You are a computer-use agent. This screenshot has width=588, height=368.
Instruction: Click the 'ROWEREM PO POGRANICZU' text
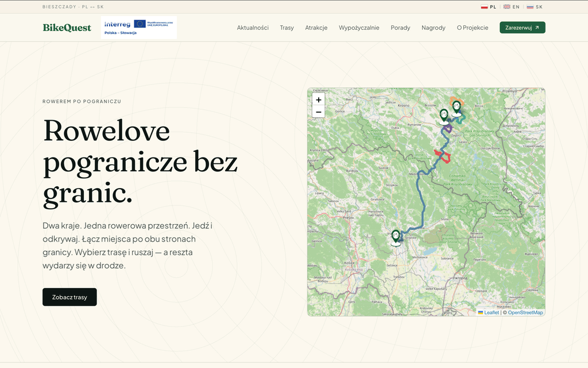82,101
